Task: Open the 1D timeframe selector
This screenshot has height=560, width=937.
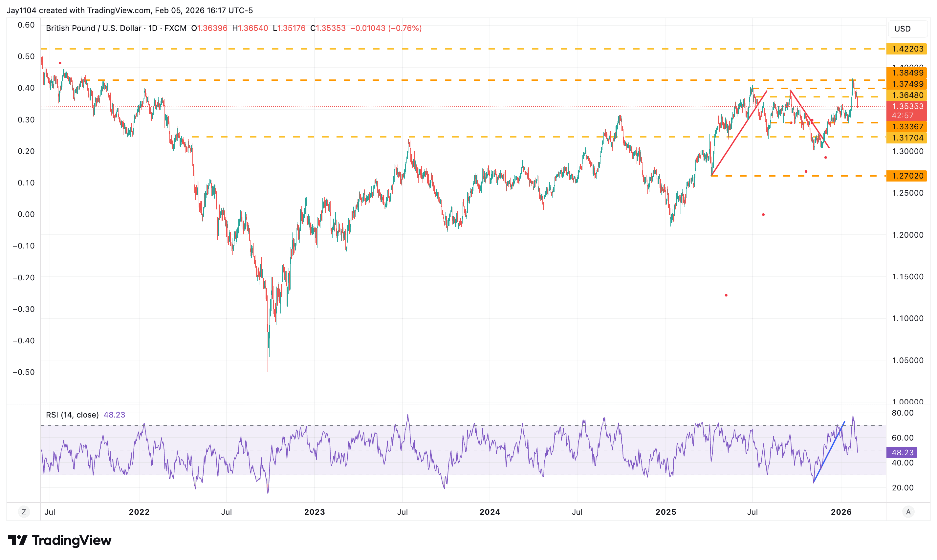Action: pos(154,28)
